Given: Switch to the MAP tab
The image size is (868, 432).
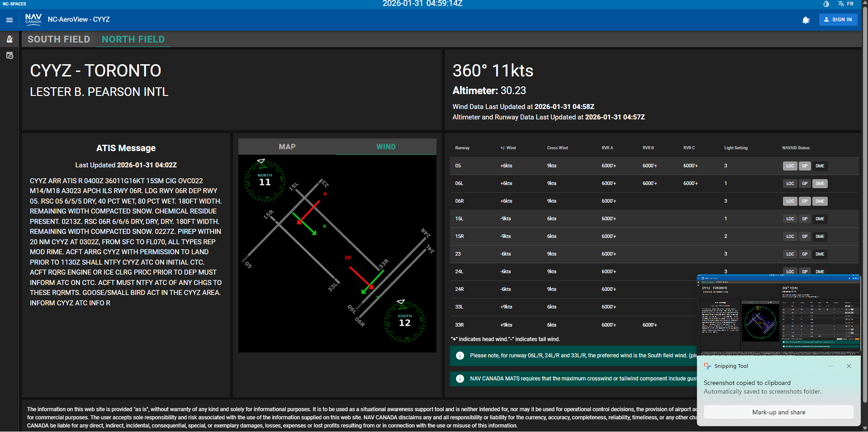Looking at the screenshot, I should 287,147.
